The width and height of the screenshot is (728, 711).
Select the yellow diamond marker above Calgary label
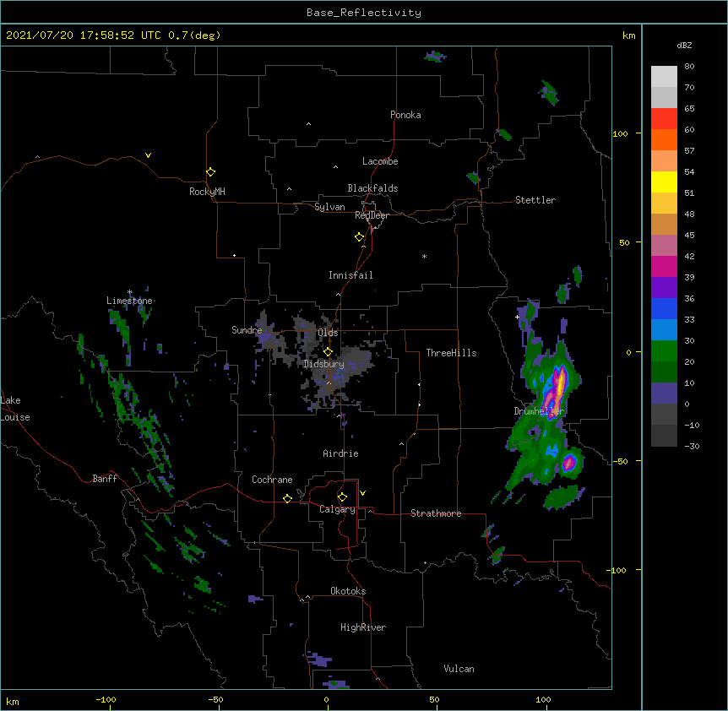click(x=342, y=497)
